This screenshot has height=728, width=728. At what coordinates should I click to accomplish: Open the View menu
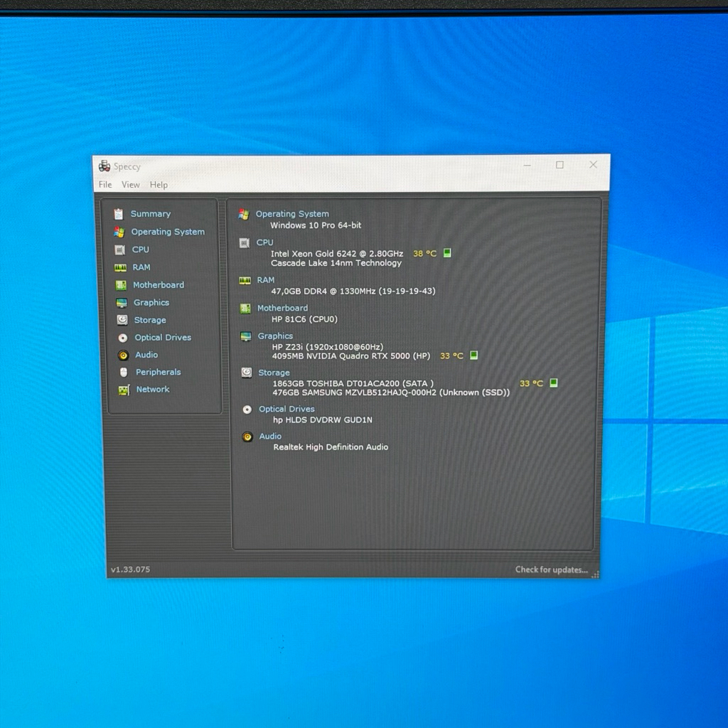pos(131,185)
